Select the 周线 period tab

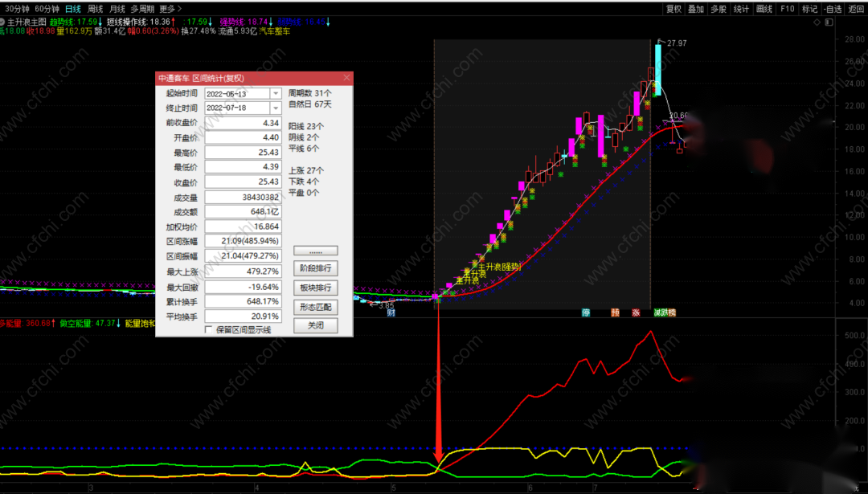[x=95, y=9]
